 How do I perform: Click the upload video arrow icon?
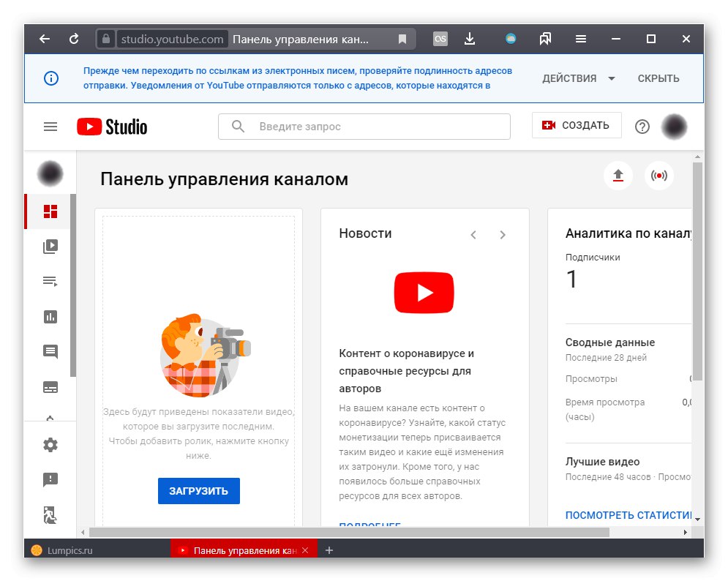[x=618, y=176]
